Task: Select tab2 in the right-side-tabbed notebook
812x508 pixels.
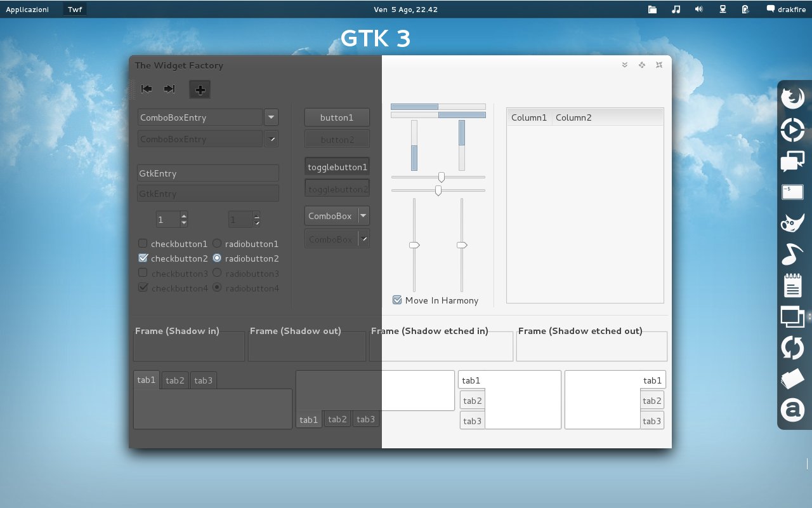Action: [x=652, y=401]
